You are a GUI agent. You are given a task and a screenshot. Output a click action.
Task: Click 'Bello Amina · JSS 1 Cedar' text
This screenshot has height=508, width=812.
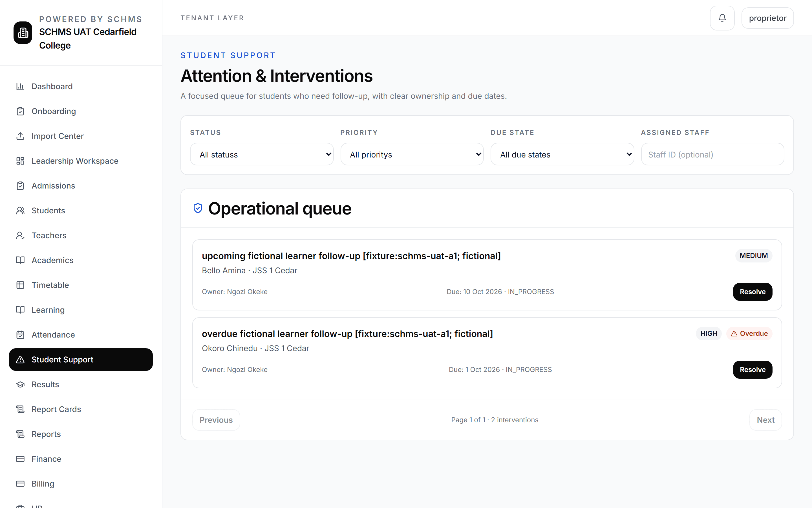249,270
